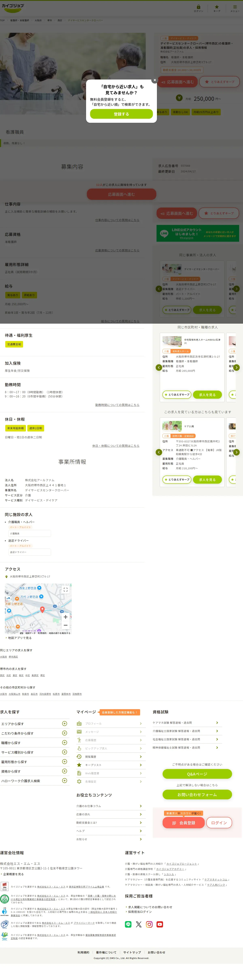
Task: Open 勤務時間についての質問はこちら link
Action: (117, 405)
